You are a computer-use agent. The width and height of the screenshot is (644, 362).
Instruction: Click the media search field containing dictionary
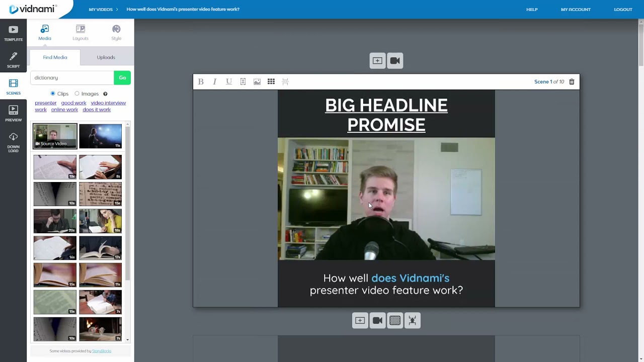(72, 77)
